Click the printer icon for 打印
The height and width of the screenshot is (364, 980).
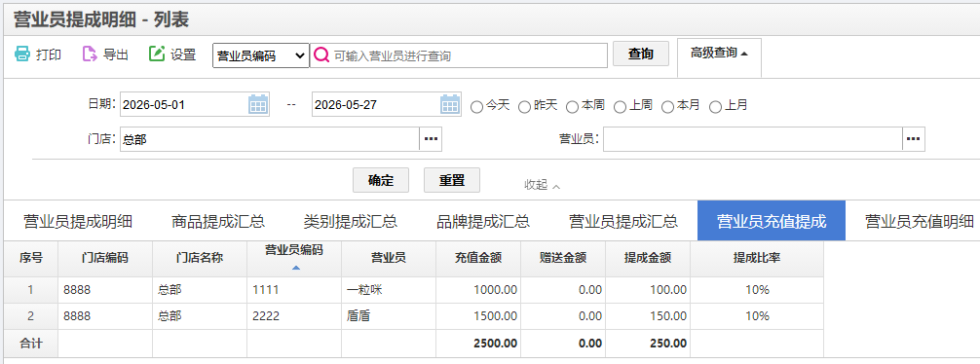[x=21, y=54]
